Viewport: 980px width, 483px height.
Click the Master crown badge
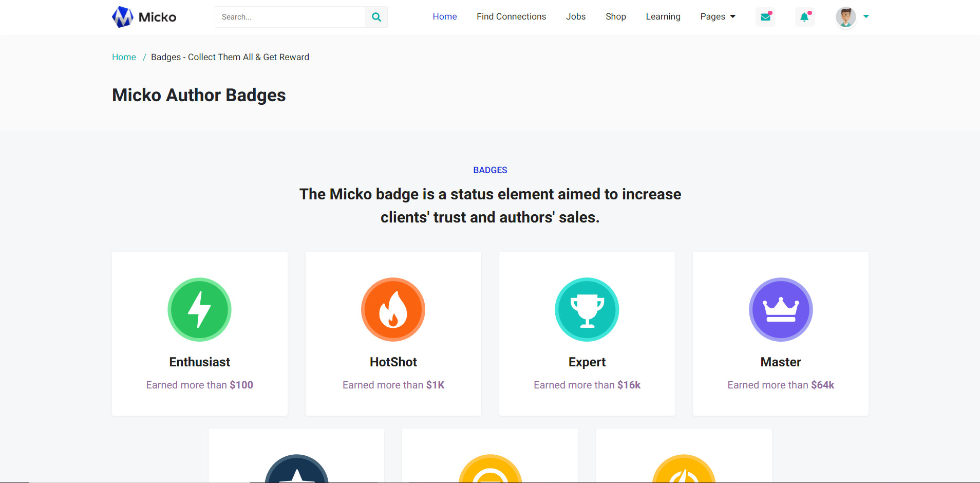(x=780, y=309)
